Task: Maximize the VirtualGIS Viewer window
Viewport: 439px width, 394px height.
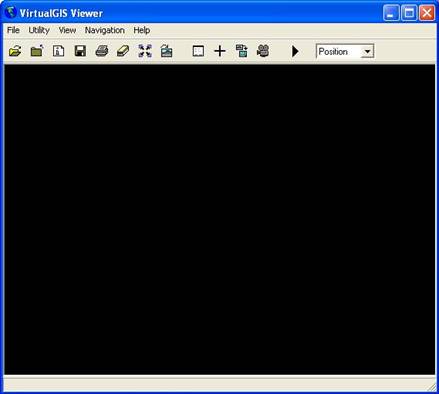Action: [x=409, y=13]
